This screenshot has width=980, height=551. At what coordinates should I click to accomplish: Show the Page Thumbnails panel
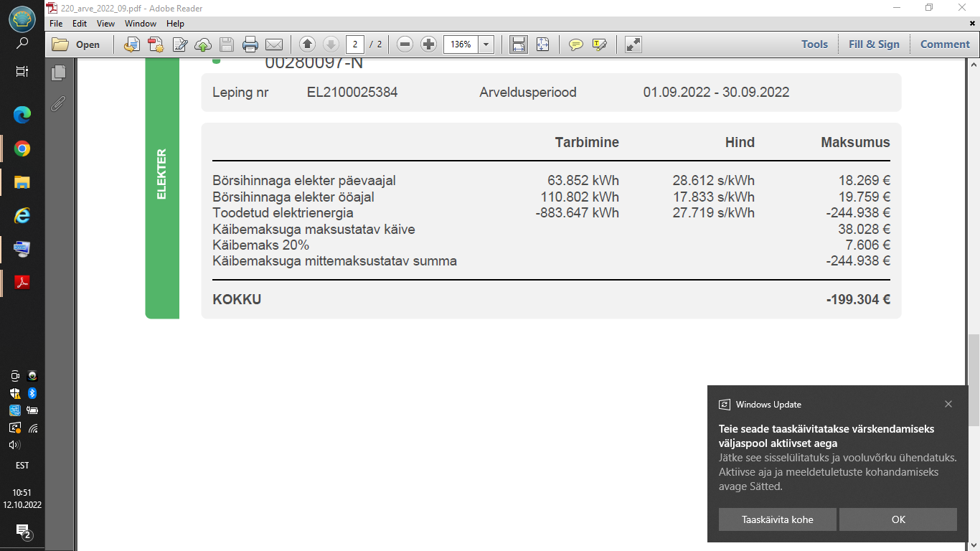pyautogui.click(x=58, y=72)
